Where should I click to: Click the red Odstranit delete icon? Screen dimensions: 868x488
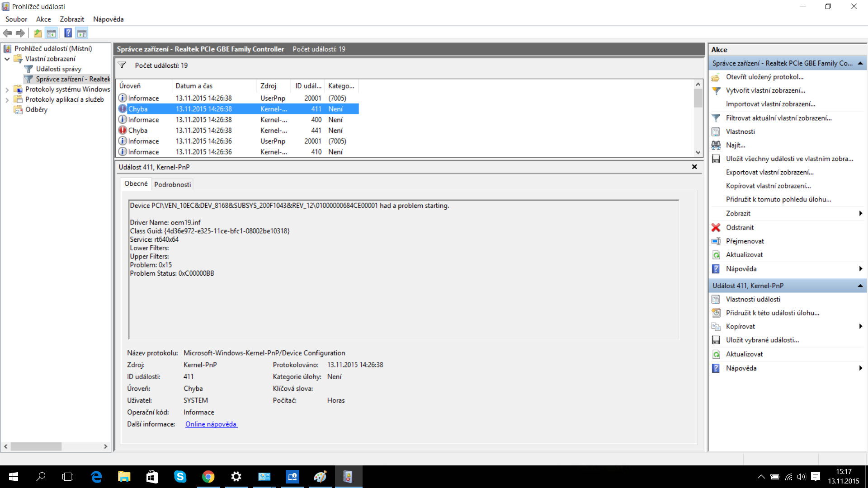tap(716, 227)
